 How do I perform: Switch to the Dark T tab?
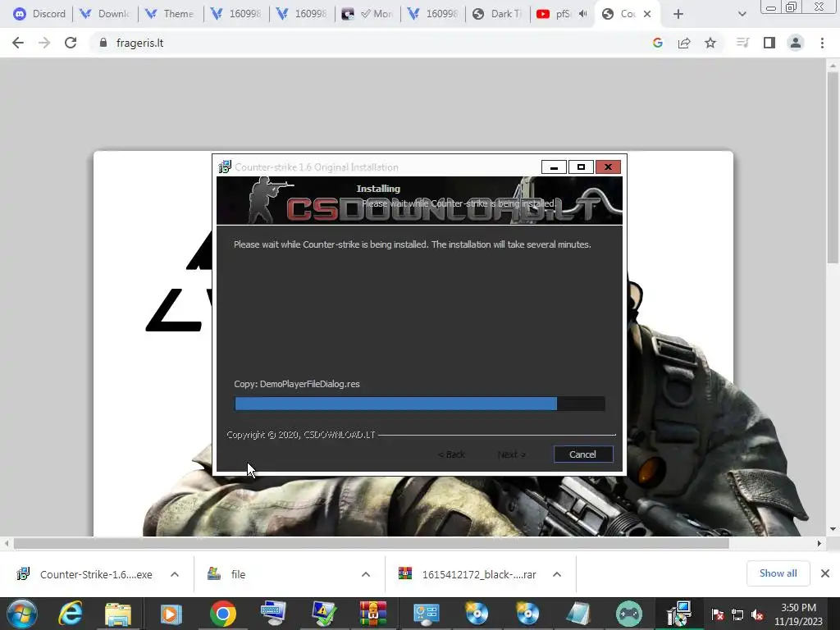(x=498, y=14)
